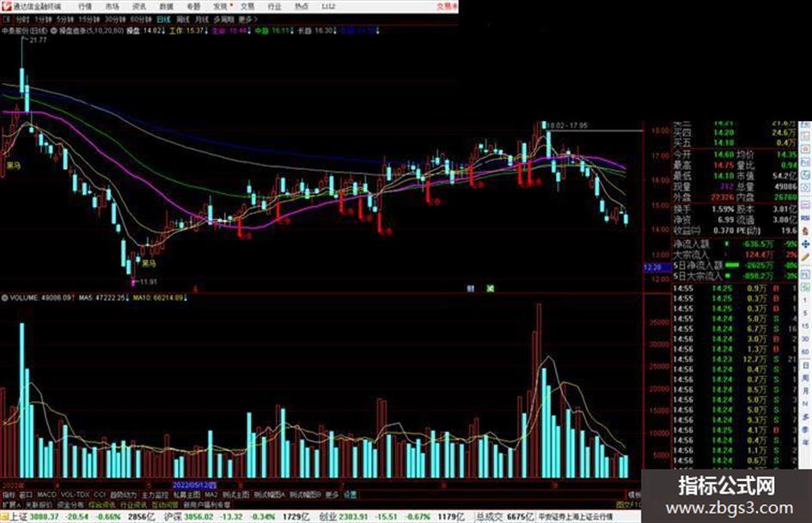Click the 净流入额 row in quote panel
812x523 pixels.
pos(735,244)
